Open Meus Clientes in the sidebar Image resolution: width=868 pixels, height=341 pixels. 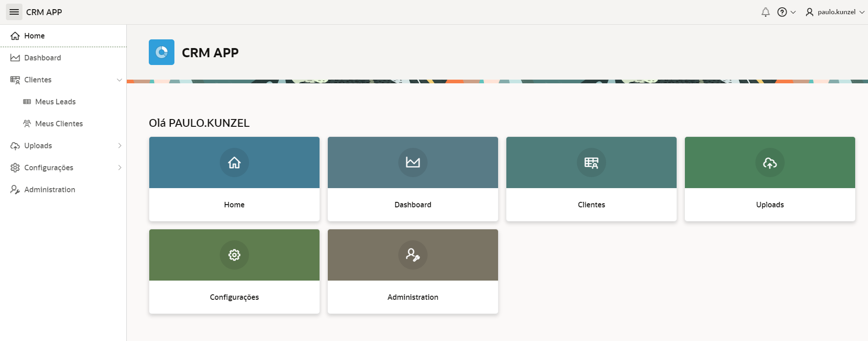(59, 124)
